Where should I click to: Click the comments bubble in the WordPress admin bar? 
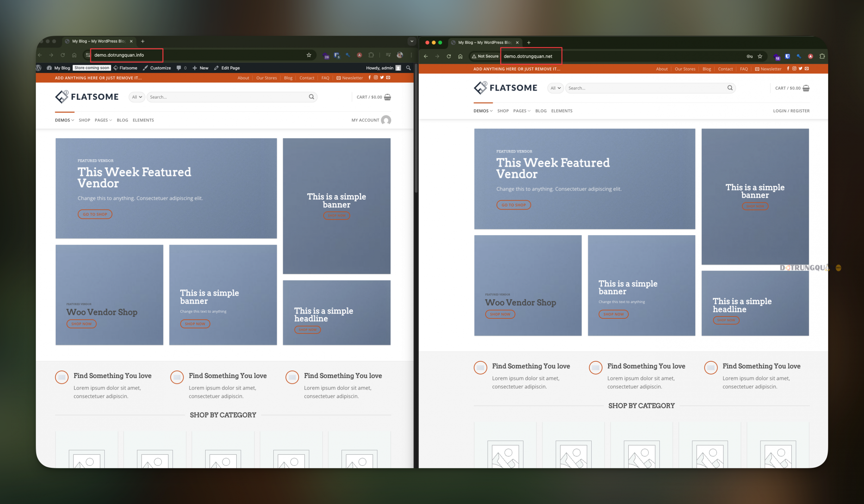coord(179,68)
